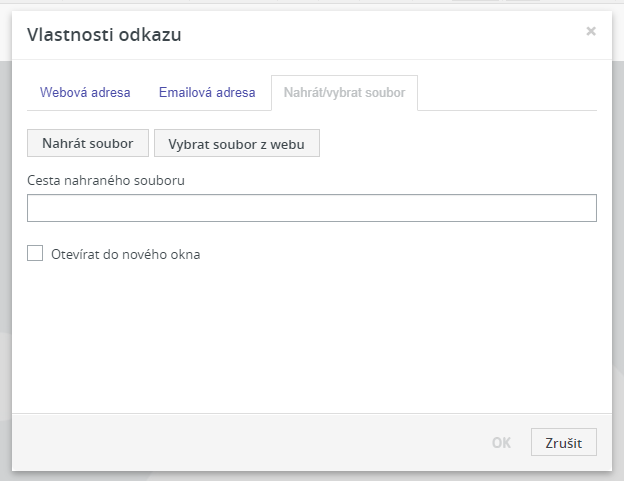The width and height of the screenshot is (624, 481).
Task: Choose Vybrat soubor z webu
Action: pyautogui.click(x=237, y=143)
